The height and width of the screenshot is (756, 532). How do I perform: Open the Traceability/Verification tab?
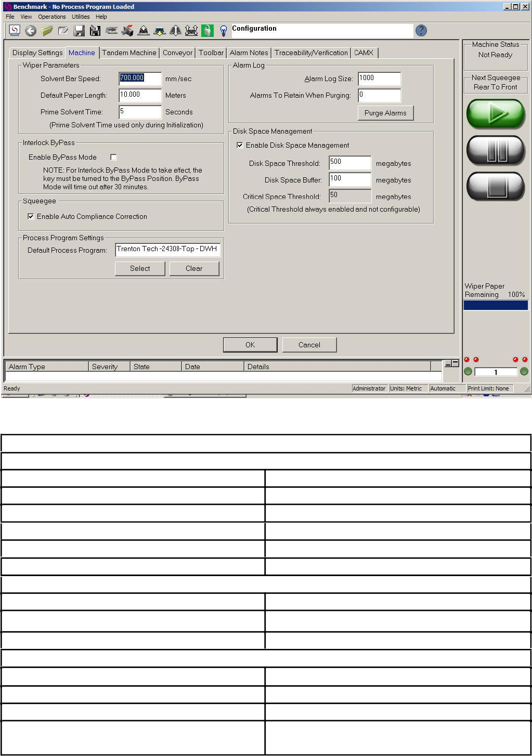coord(311,53)
